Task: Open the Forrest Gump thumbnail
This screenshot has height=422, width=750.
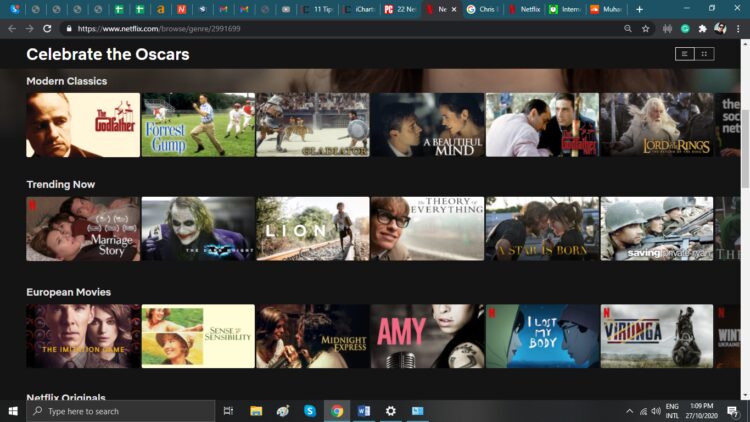Action: point(198,125)
